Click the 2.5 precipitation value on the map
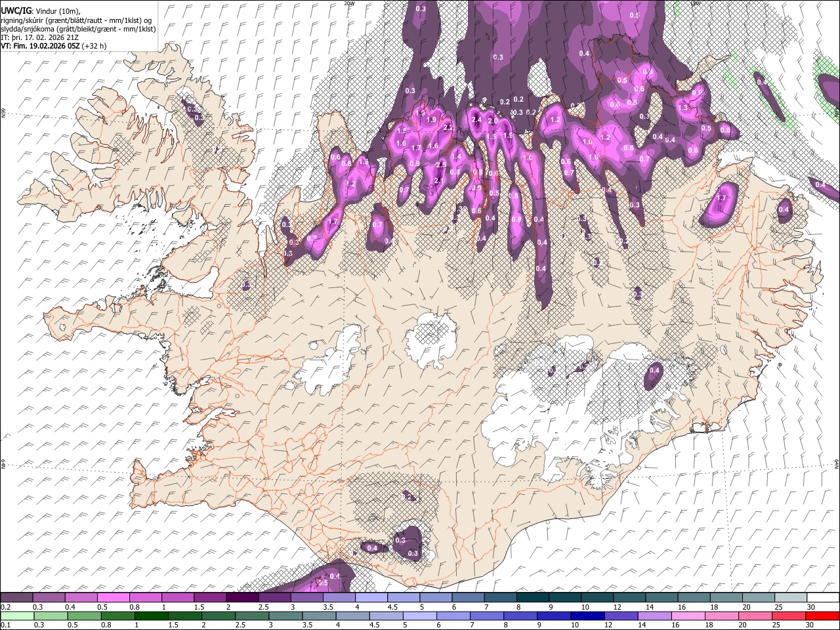The image size is (840, 630). pyautogui.click(x=441, y=165)
